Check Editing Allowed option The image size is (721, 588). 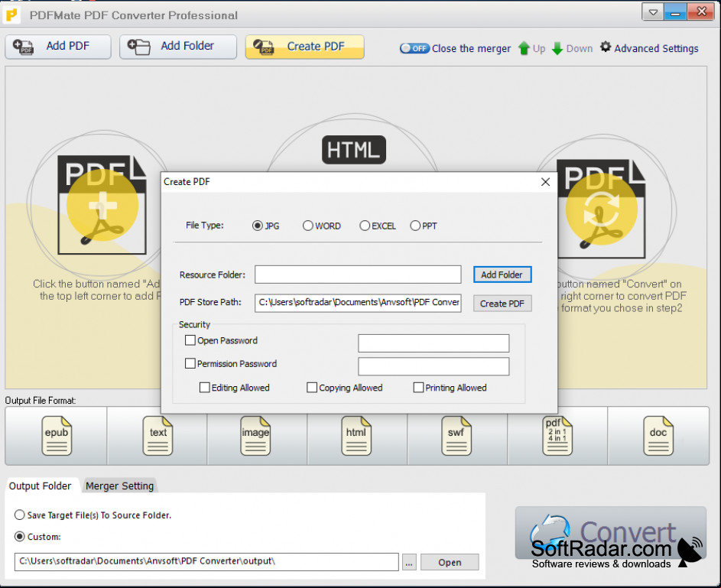(205, 388)
